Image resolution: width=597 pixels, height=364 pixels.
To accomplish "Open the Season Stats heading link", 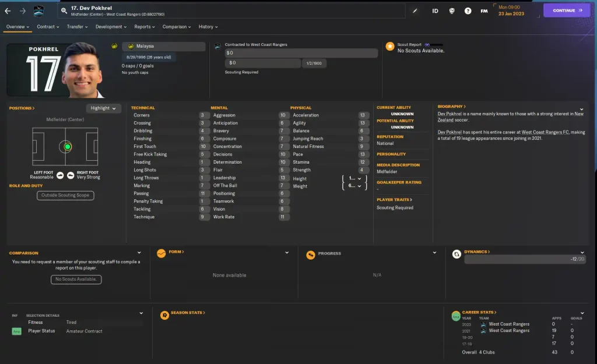I will pyautogui.click(x=188, y=313).
